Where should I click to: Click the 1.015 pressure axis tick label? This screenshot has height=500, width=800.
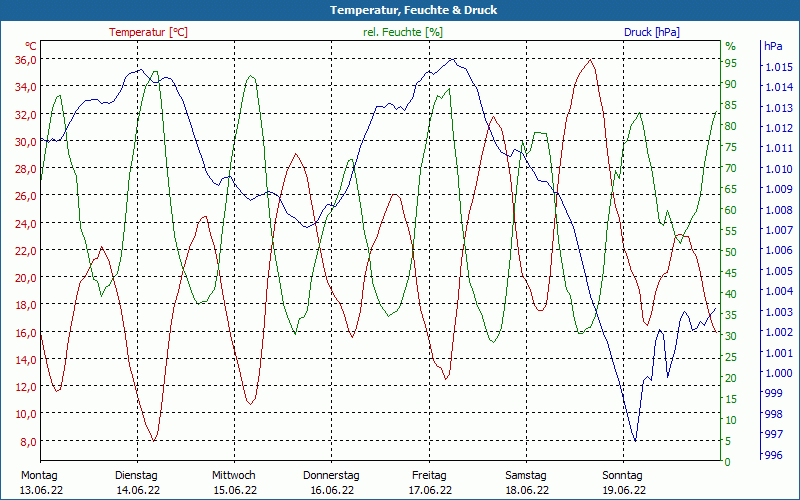[x=776, y=67]
